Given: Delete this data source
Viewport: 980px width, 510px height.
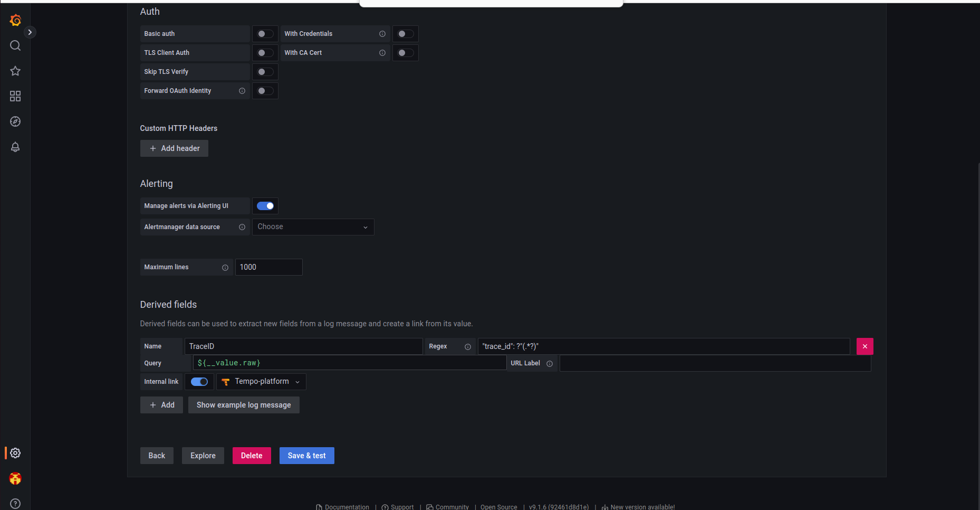Looking at the screenshot, I should [252, 456].
